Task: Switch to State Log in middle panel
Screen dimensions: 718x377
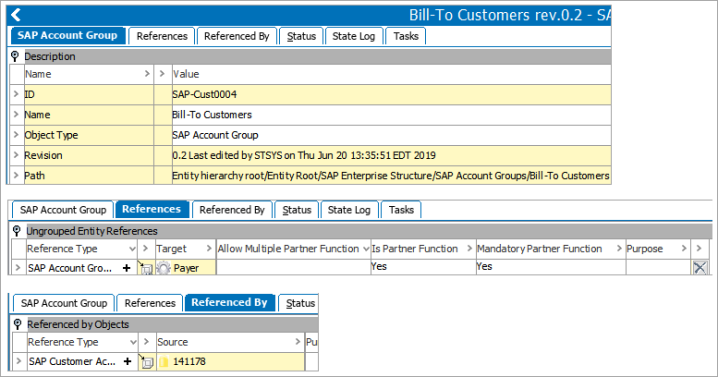Action: tap(349, 210)
